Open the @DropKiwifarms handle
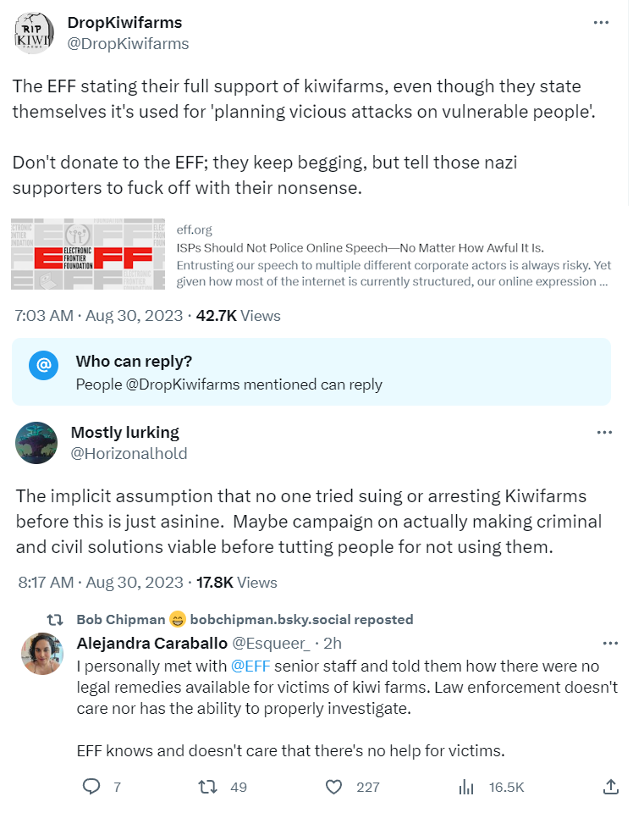 pyautogui.click(x=128, y=43)
